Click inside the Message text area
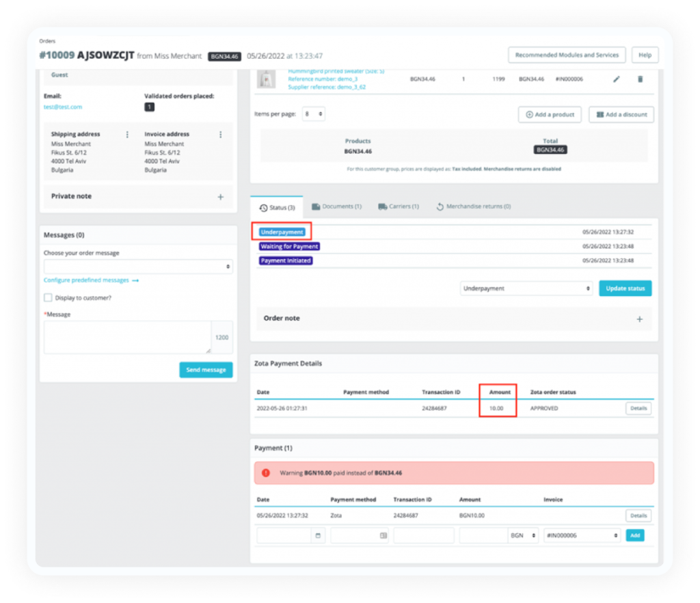700x603 pixels. pyautogui.click(x=127, y=338)
